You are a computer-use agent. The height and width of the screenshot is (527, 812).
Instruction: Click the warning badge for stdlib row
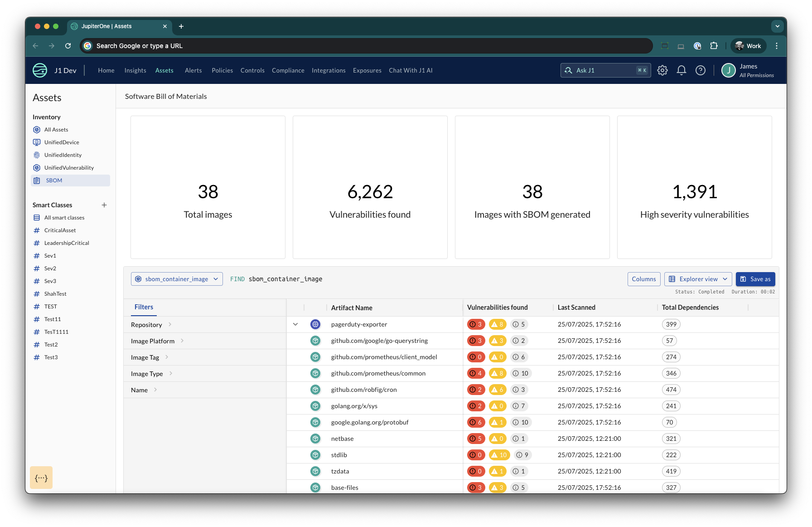pyautogui.click(x=499, y=455)
